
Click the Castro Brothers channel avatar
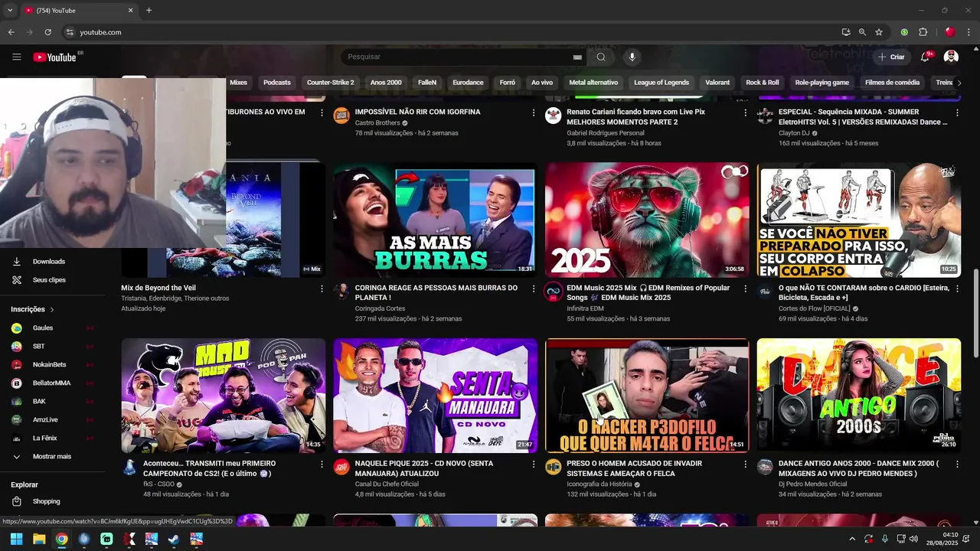[341, 116]
